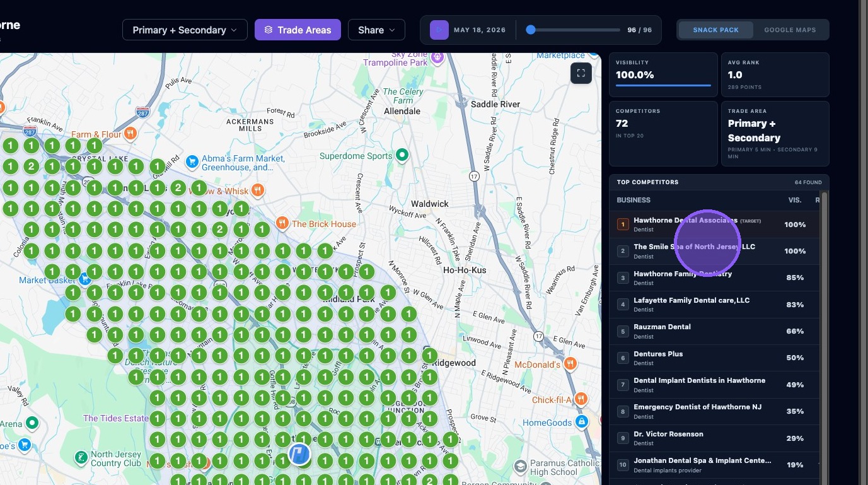Switch to the Snack Pack tab
Viewport: 868px width, 485px height.
point(715,30)
